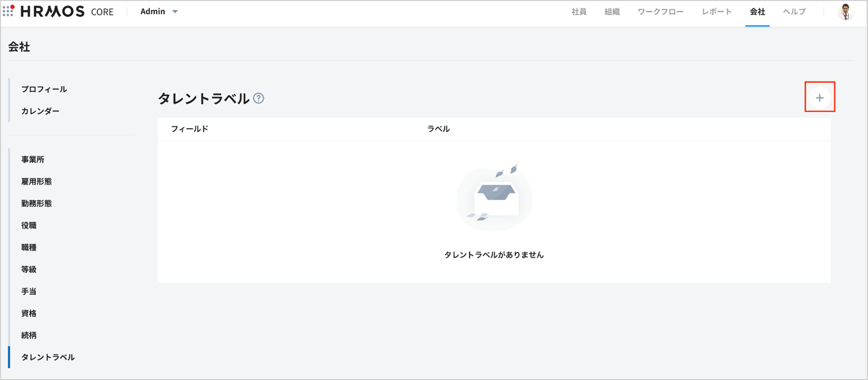This screenshot has height=380, width=868.
Task: Open 資格 in the sidebar
Action: click(29, 313)
